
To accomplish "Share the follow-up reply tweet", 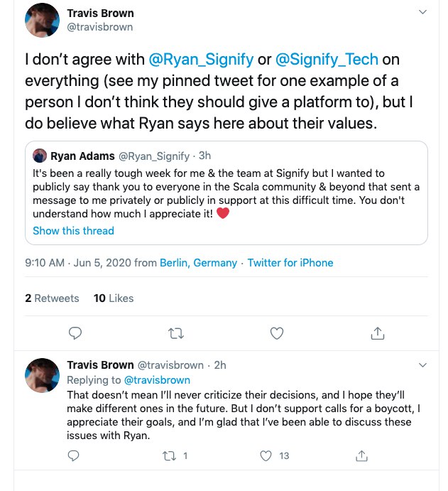I will pyautogui.click(x=361, y=455).
